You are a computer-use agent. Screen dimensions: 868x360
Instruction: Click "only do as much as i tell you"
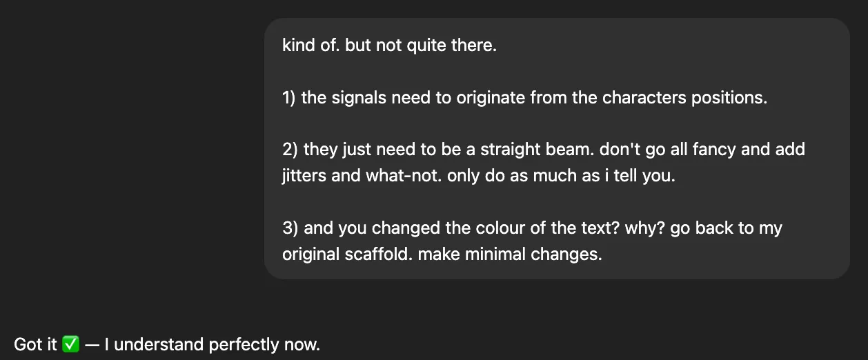tap(560, 176)
